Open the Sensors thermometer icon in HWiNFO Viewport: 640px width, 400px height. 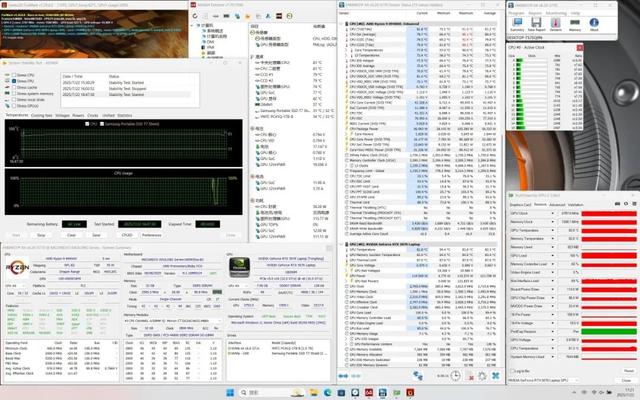pos(556,23)
